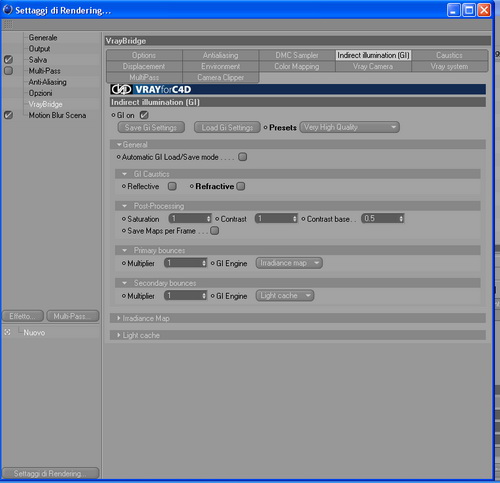
Task: Collapse the Post-Processing section
Action: click(x=125, y=206)
